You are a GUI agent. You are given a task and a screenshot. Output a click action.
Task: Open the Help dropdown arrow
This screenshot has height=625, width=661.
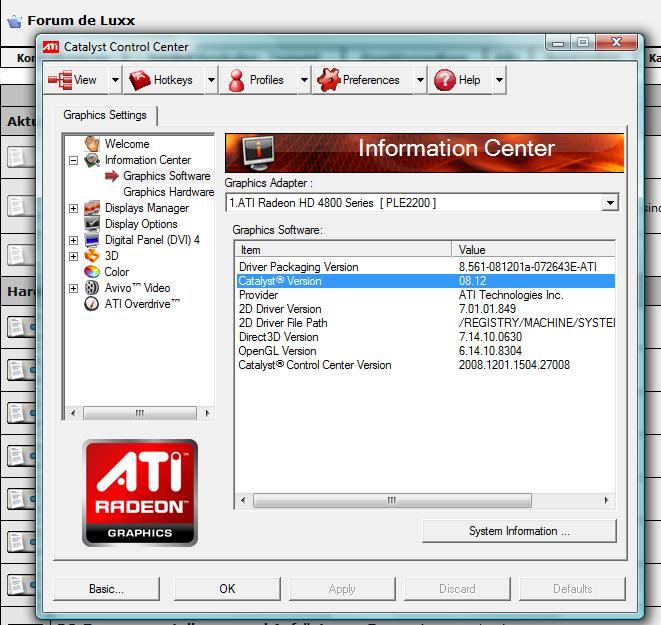point(499,79)
